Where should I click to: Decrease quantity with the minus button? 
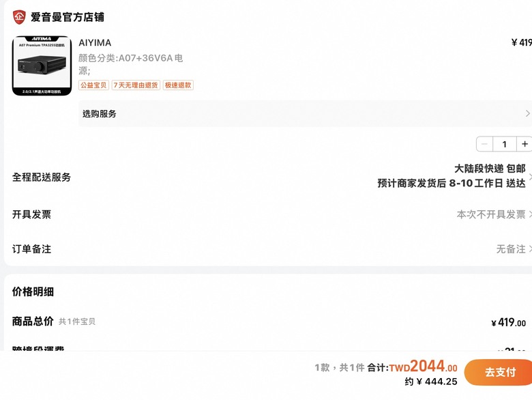point(484,144)
